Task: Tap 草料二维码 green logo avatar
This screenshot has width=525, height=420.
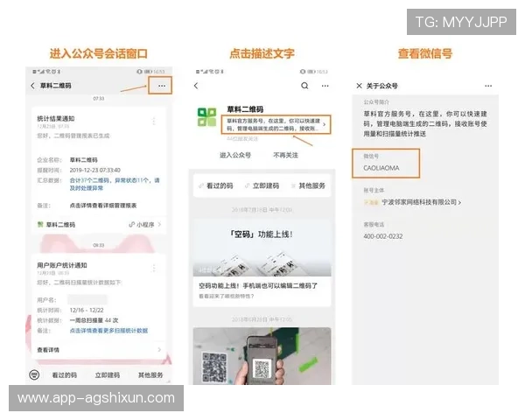Action: 206,117
